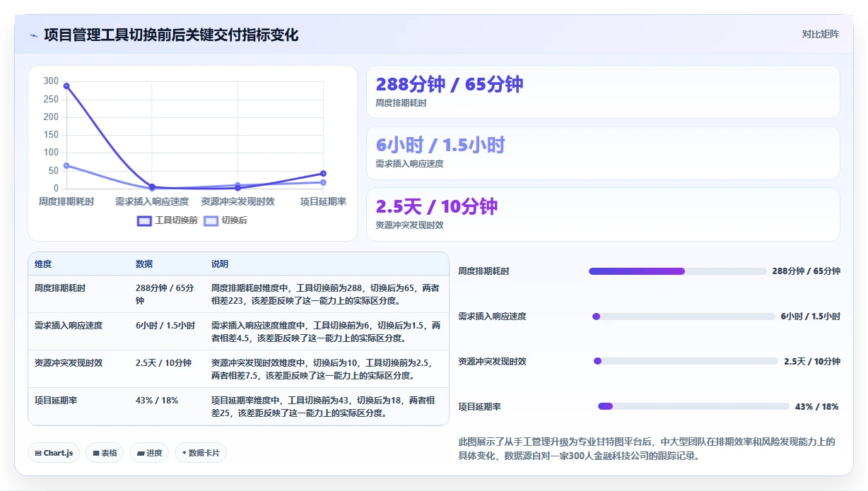Click the 288分钟 / 65分钟 data card
868x491 pixels.
pos(603,92)
